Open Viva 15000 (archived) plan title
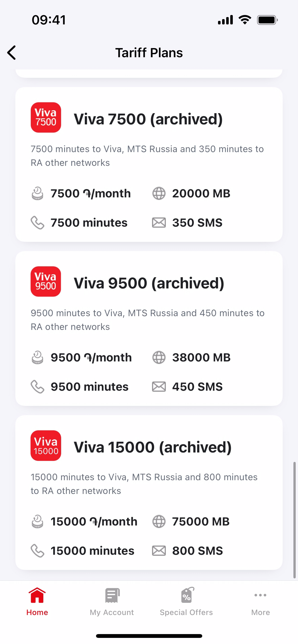The width and height of the screenshot is (298, 644). click(x=153, y=447)
